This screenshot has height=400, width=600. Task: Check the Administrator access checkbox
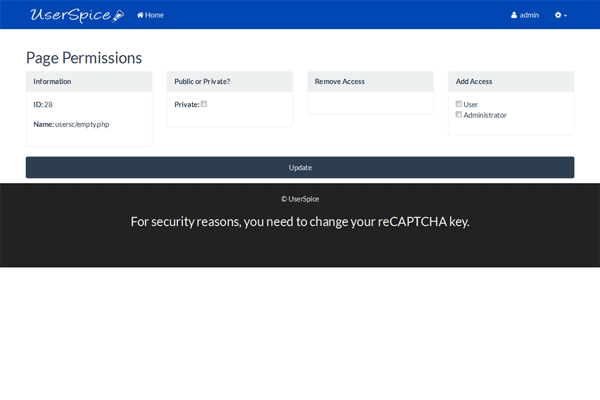tap(458, 114)
